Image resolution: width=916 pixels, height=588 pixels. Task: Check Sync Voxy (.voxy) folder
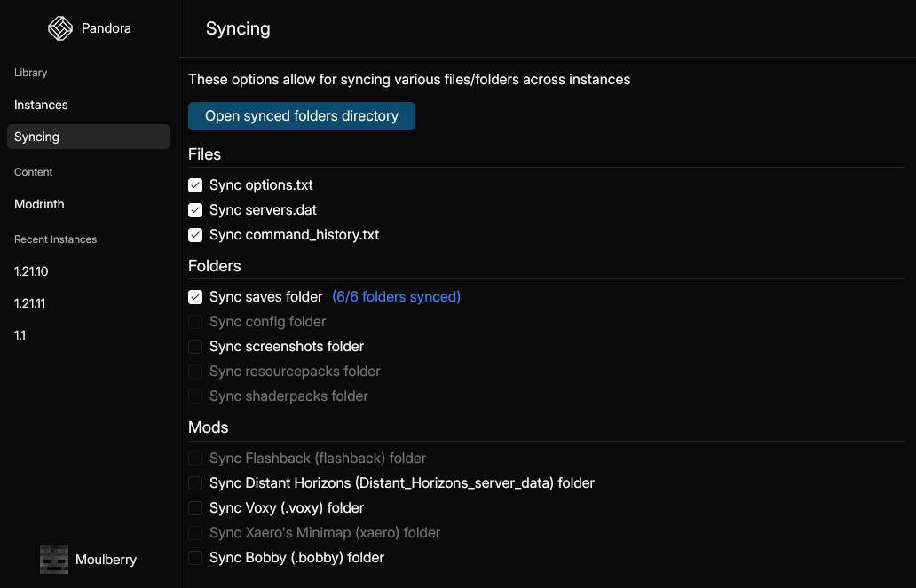coord(195,508)
